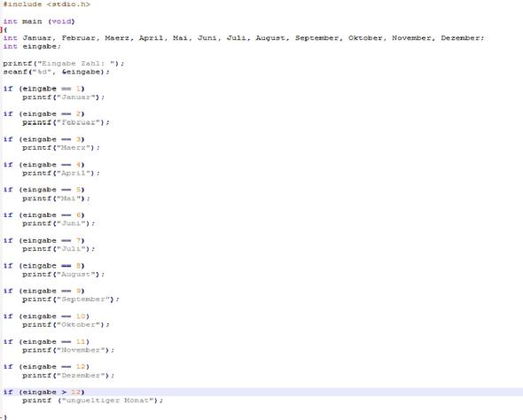Screen dimensions: 523x420
Task: Select Februar in the int declaration line
Action: (x=78, y=38)
